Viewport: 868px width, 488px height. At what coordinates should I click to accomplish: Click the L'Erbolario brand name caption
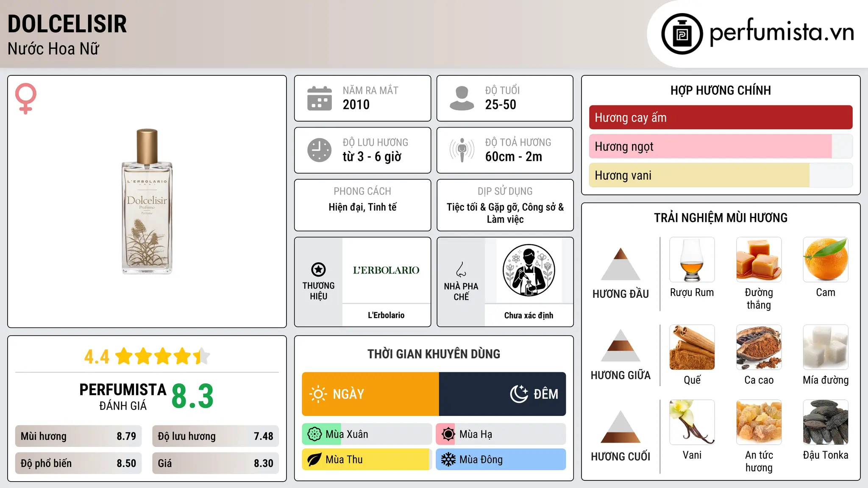[x=386, y=315]
